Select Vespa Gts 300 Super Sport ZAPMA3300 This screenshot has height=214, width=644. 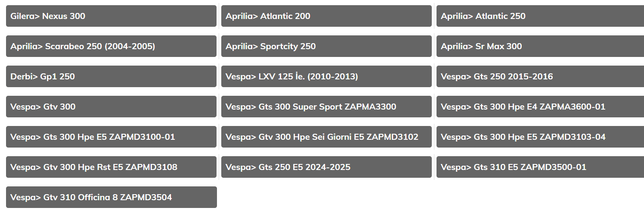(x=326, y=107)
